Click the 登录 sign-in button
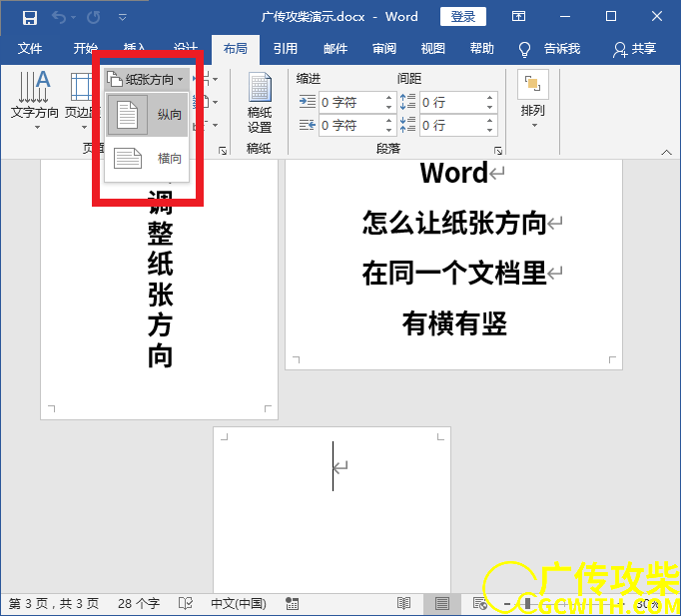The width and height of the screenshot is (681, 616). tap(463, 17)
